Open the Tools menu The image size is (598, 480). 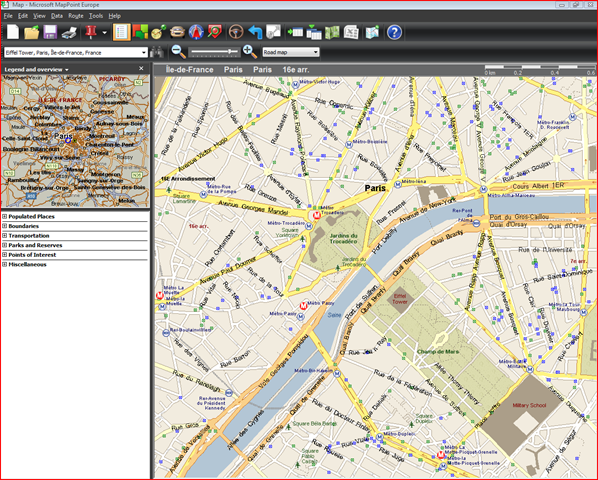[x=96, y=16]
